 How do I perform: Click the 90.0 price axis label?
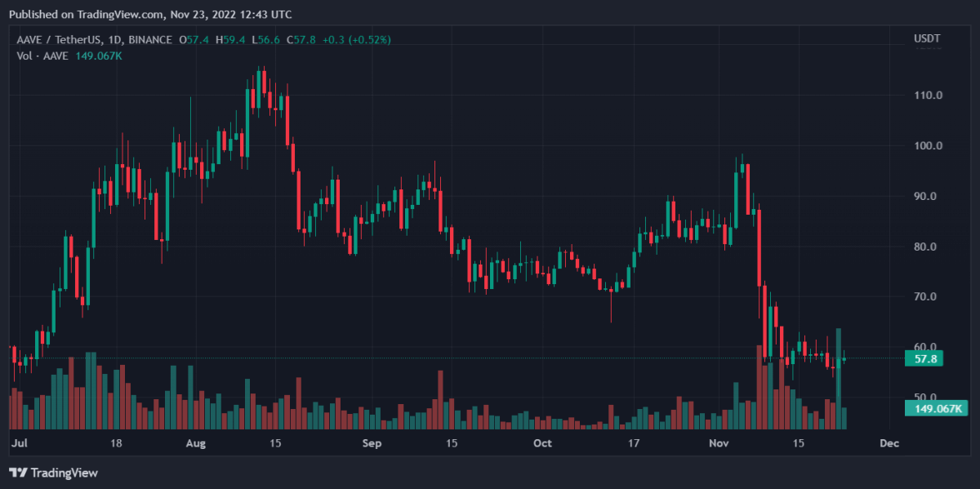click(929, 197)
